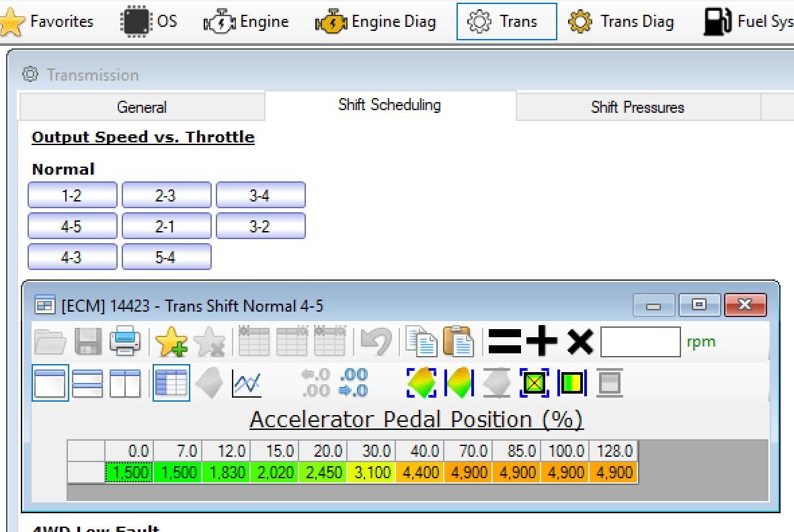Copy table data with the copy icon
This screenshot has width=794, height=532.
click(x=421, y=341)
